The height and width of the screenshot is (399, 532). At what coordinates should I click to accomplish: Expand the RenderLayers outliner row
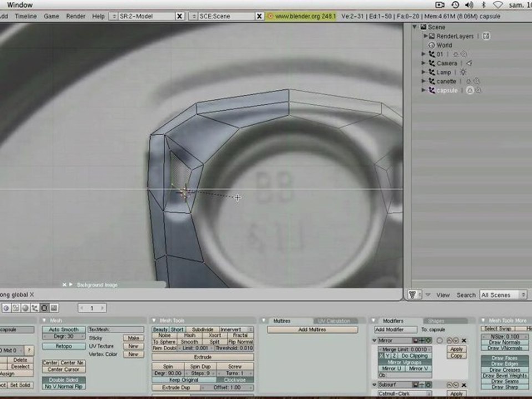(x=426, y=36)
